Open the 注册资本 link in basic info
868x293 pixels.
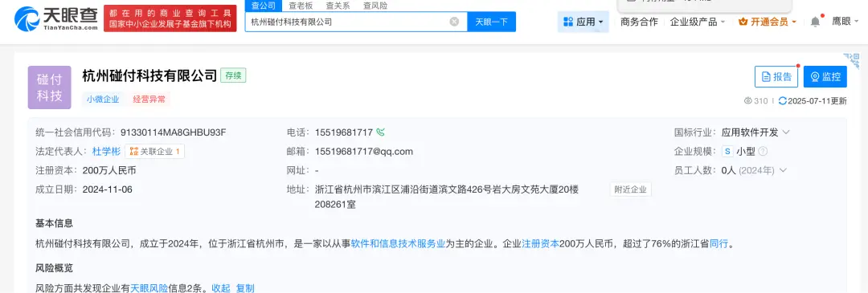[x=540, y=243]
